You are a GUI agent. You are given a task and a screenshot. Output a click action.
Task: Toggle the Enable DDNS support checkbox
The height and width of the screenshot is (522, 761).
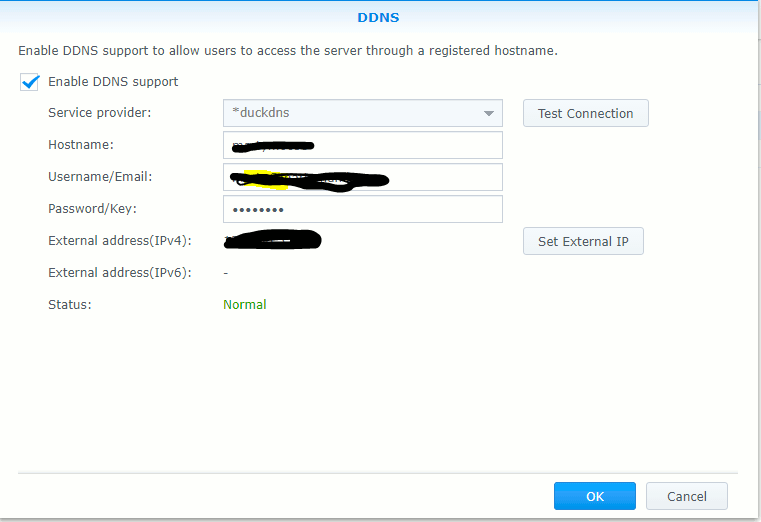click(29, 82)
